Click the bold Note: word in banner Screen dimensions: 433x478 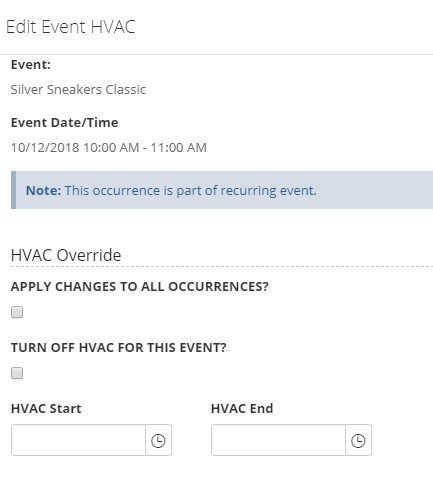point(44,190)
